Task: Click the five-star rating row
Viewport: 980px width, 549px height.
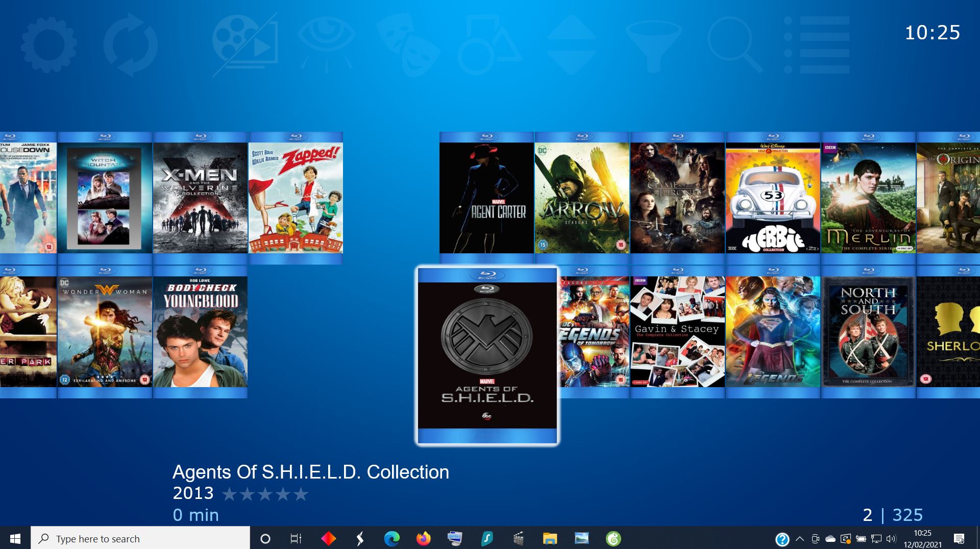Action: click(x=265, y=494)
